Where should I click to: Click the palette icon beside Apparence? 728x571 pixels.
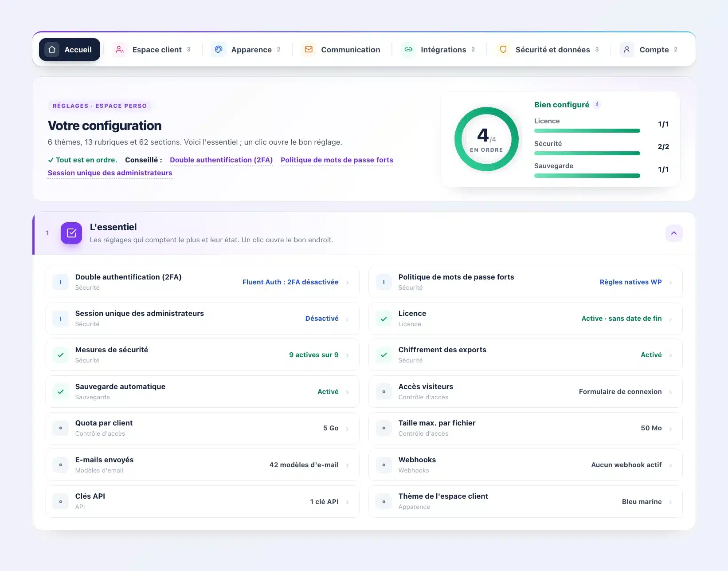pos(219,50)
